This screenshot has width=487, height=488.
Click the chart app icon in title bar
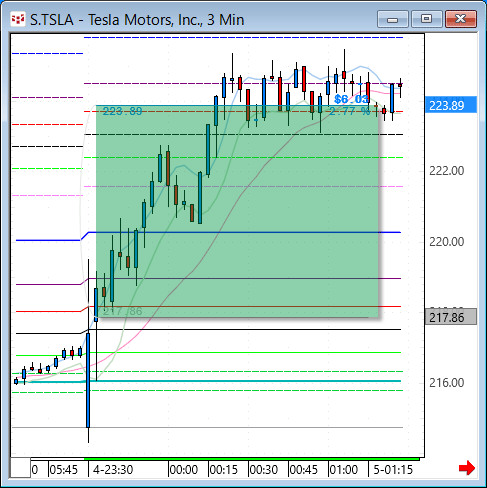18,19
